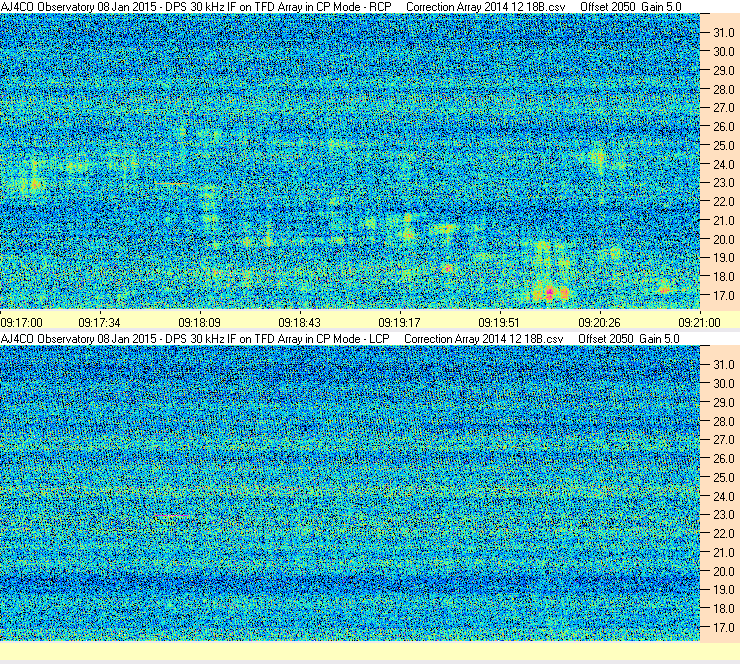Click 'Offset 2050 Gain 5.0' in LCP header
The width and height of the screenshot is (740, 664).
(x=629, y=339)
